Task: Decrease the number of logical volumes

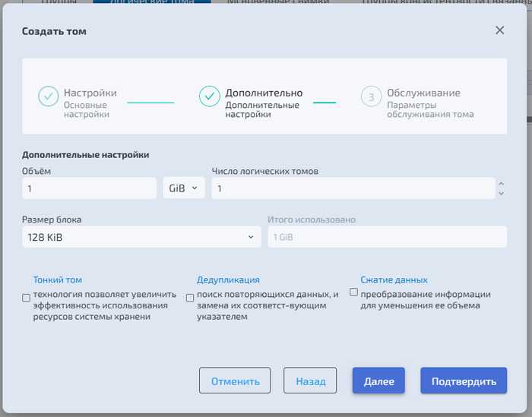Action: tap(501, 193)
